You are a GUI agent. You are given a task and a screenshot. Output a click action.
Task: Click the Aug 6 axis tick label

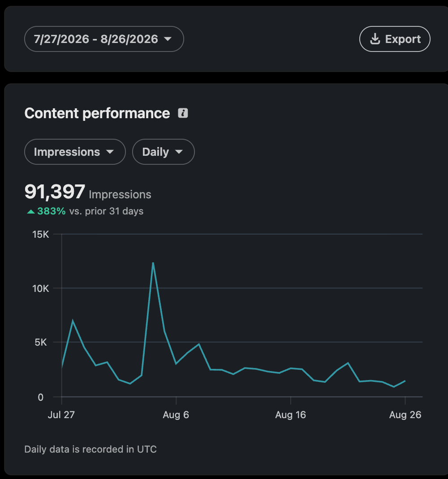[176, 415]
